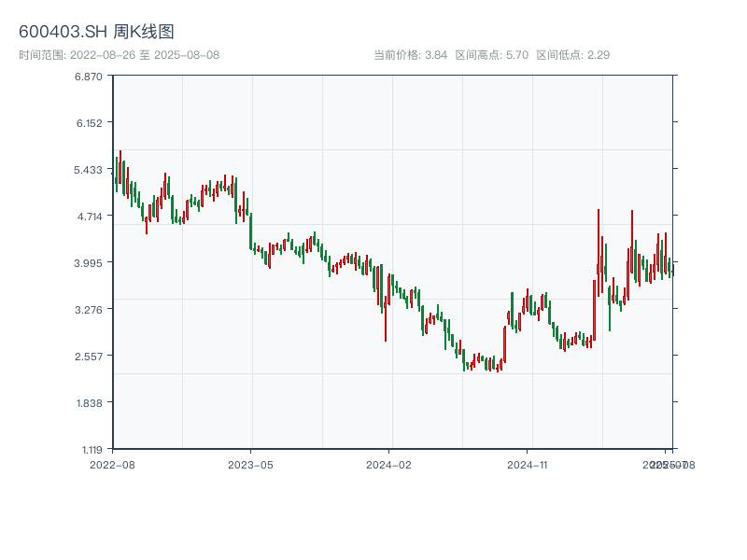Click the 当前价格 3.84 label
747x560 pixels.
(410, 55)
